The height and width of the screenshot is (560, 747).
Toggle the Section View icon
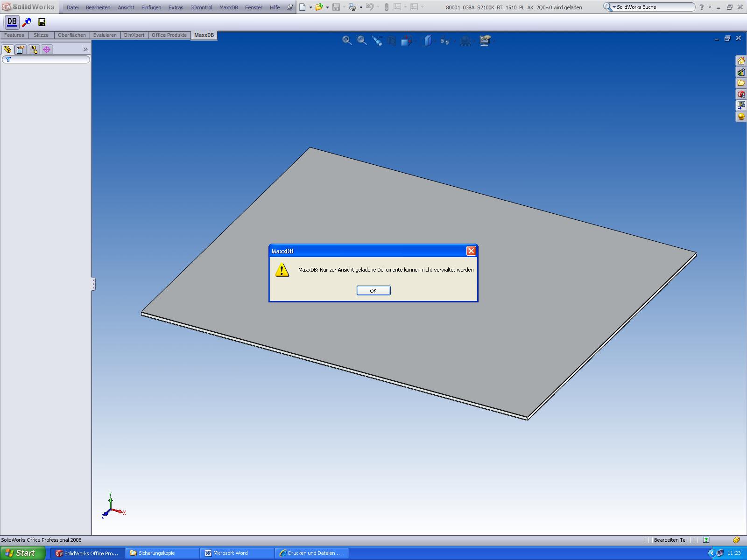pos(392,41)
